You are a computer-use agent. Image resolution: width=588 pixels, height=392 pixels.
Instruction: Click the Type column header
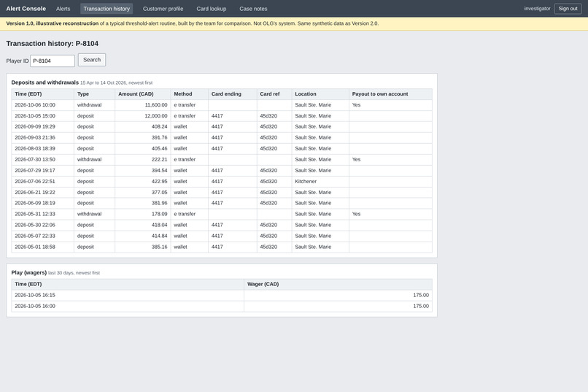click(95, 94)
